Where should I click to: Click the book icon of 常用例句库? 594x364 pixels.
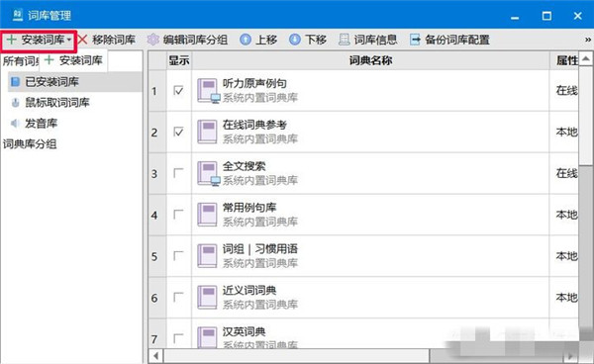(x=208, y=215)
